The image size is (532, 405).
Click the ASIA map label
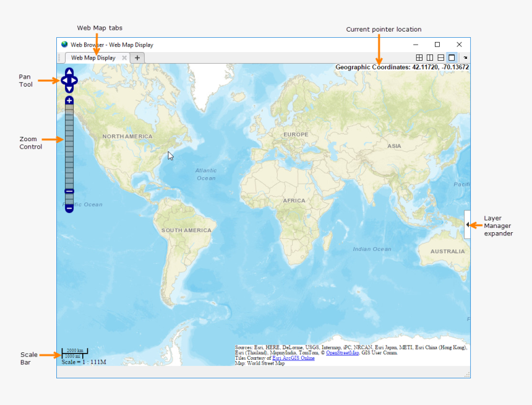pyautogui.click(x=394, y=146)
